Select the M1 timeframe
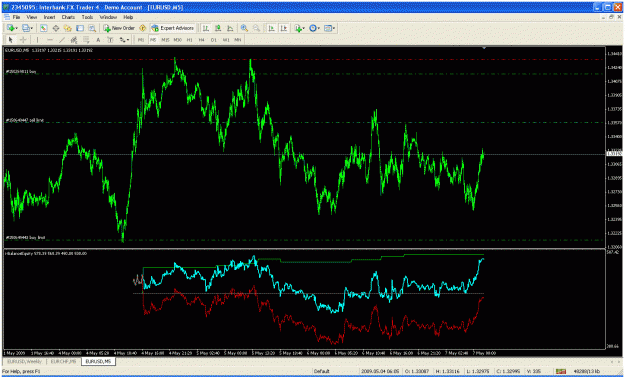Screen dimensions: 625x377 click(x=141, y=40)
